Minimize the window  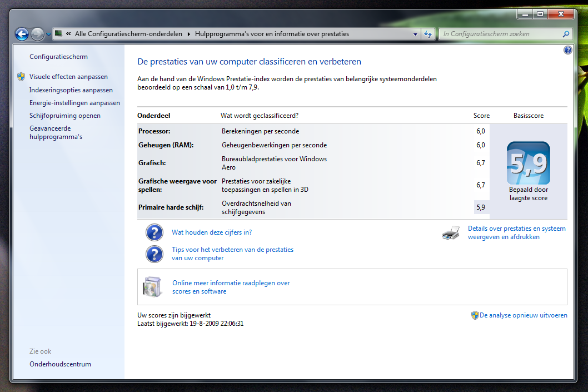click(525, 14)
